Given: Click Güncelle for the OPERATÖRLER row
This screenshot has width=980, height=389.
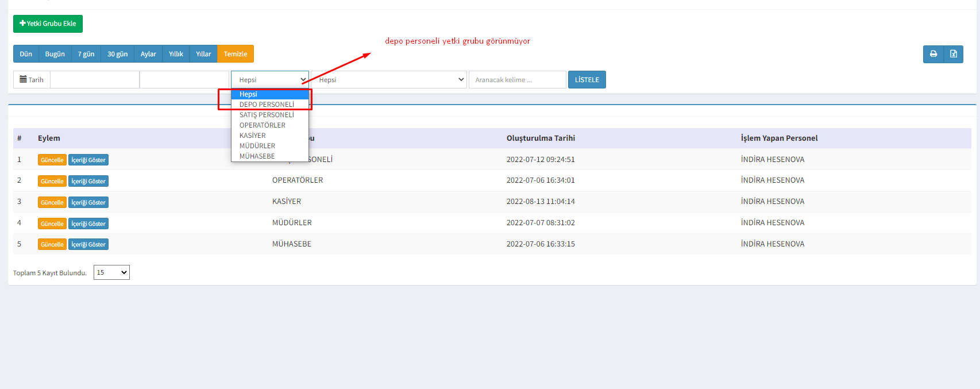Looking at the screenshot, I should tap(52, 182).
